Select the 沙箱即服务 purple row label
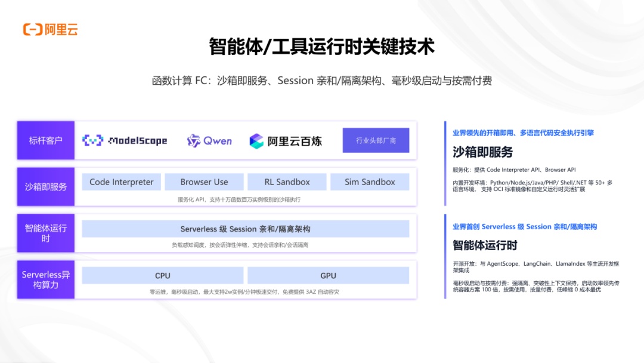This screenshot has width=644, height=363. (x=45, y=187)
